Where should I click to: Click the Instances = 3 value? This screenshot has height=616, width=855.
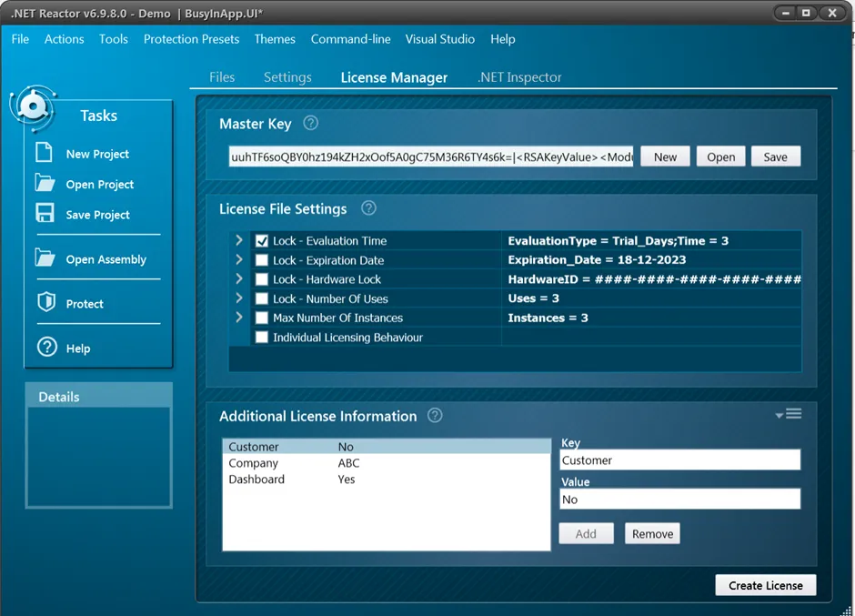click(548, 318)
